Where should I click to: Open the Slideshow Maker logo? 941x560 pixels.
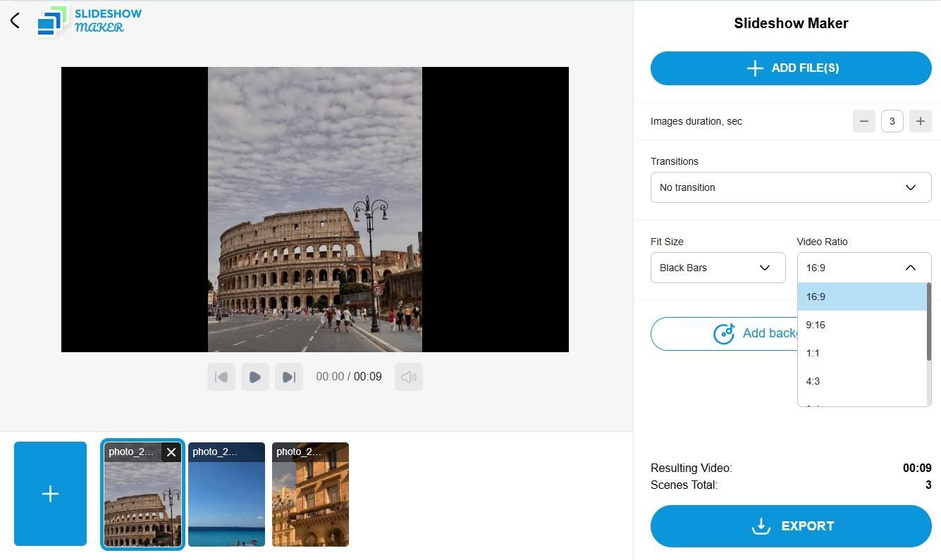tap(90, 20)
